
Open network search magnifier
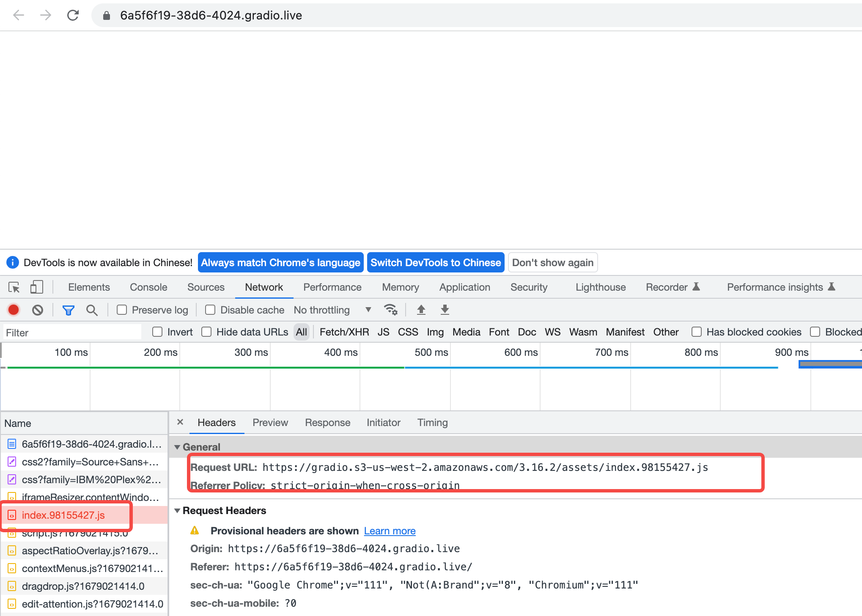[92, 310]
